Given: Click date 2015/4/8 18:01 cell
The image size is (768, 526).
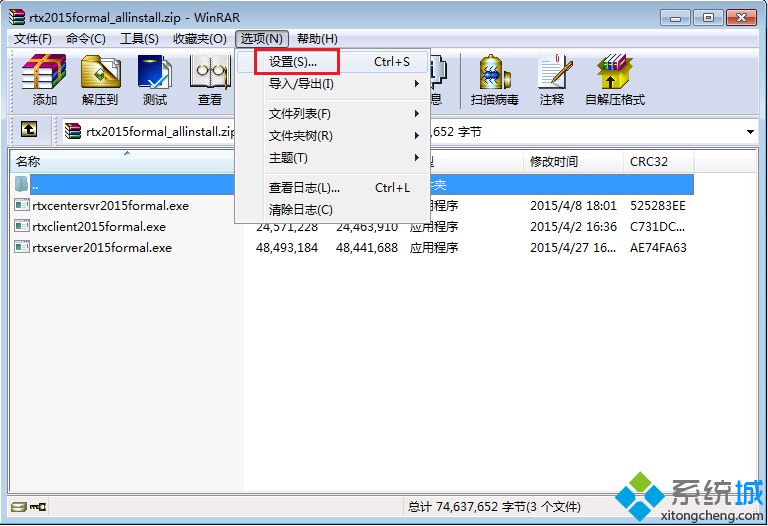Looking at the screenshot, I should 573,205.
